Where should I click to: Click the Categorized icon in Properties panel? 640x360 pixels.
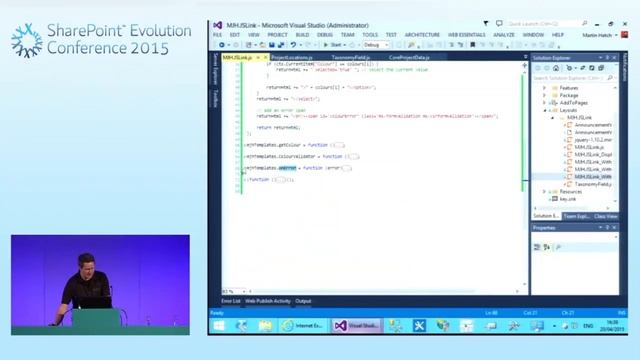click(537, 247)
